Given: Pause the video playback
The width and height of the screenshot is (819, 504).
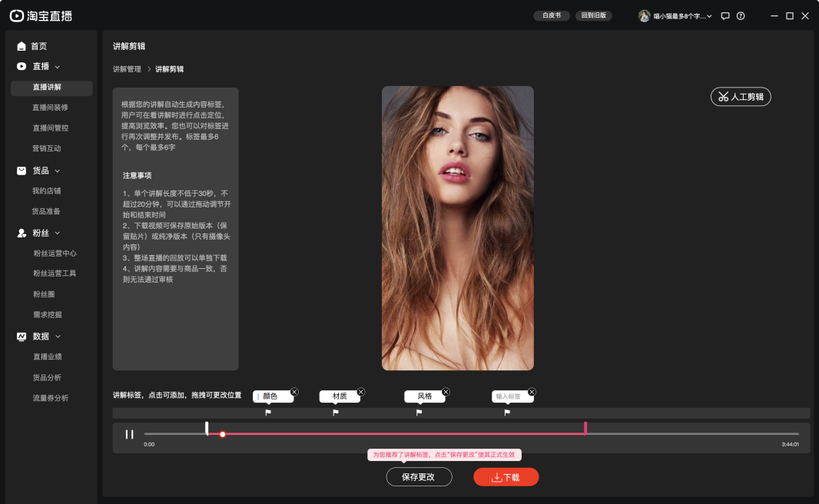Looking at the screenshot, I should pyautogui.click(x=129, y=434).
